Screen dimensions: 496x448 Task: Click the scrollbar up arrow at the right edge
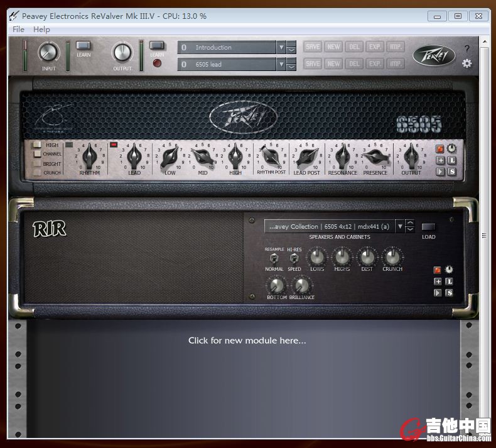point(484,41)
